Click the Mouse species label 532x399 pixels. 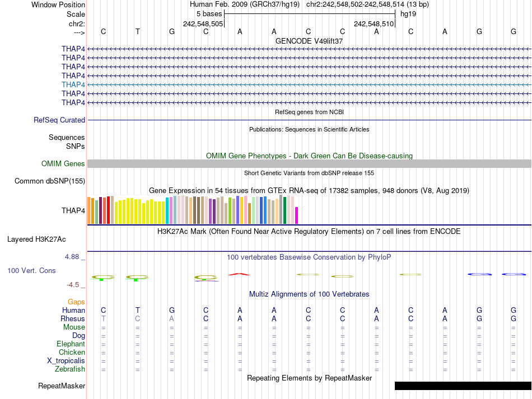(x=74, y=327)
